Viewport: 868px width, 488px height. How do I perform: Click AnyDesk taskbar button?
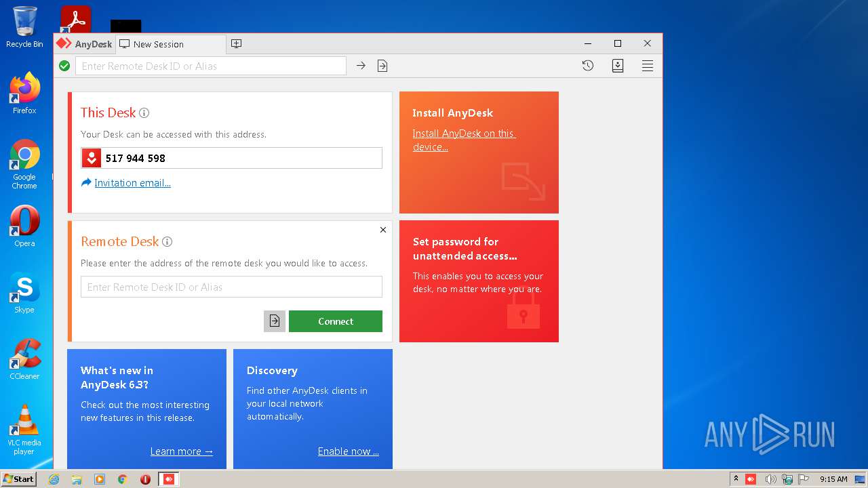pyautogui.click(x=169, y=479)
